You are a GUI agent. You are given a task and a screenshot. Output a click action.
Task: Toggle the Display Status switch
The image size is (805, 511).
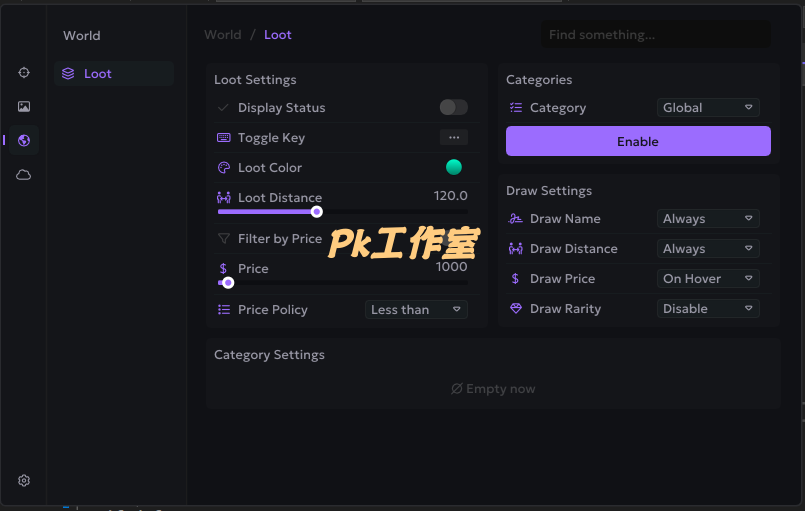pyautogui.click(x=454, y=107)
